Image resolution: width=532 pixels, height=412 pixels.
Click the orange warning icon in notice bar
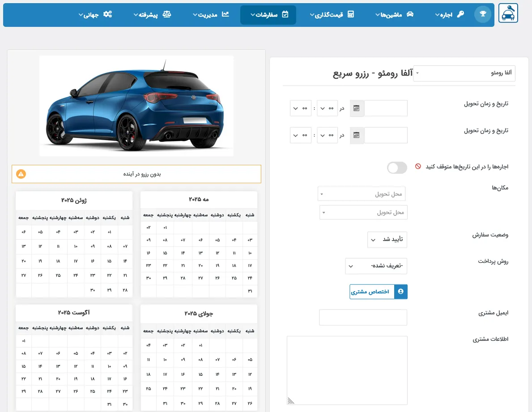point(21,174)
